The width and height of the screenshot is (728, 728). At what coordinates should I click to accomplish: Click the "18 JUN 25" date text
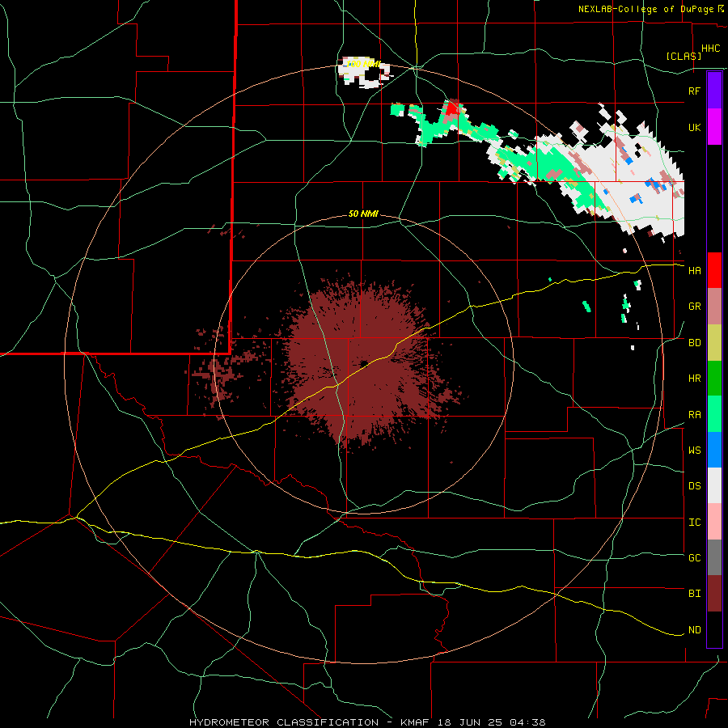point(470,722)
